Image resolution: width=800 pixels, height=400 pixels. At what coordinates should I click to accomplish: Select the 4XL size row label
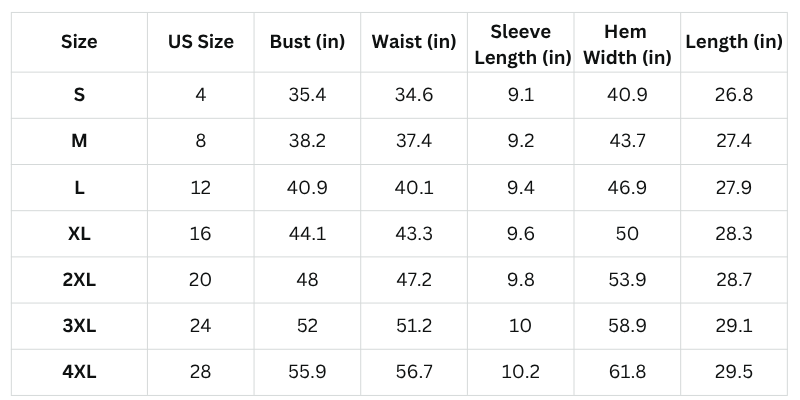[x=79, y=371]
